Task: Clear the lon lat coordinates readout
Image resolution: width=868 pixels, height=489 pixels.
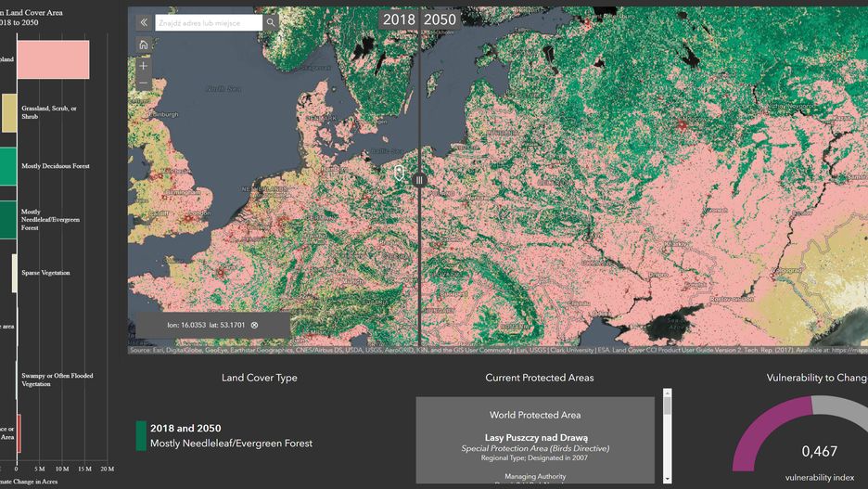Action: (255, 325)
